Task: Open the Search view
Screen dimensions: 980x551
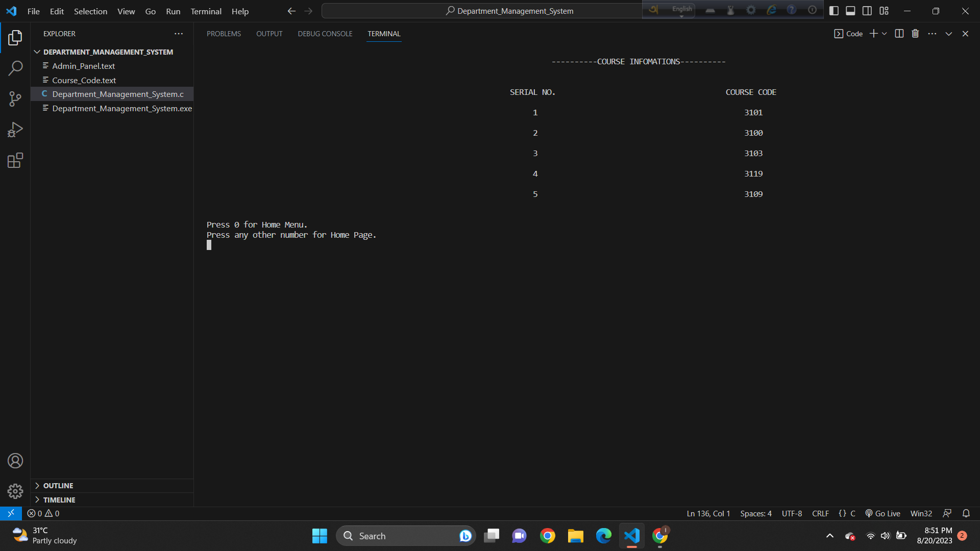Action: pyautogui.click(x=15, y=68)
